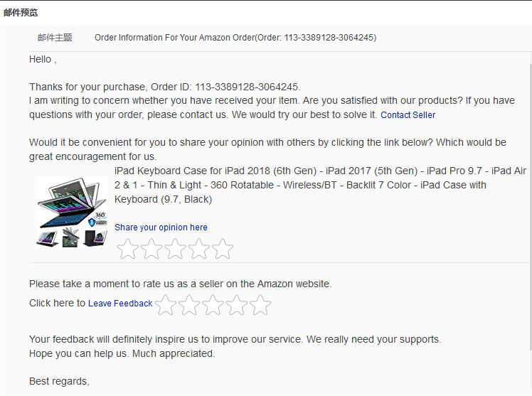The height and width of the screenshot is (396, 532).
Task: Open the Contact Seller link
Action: [x=408, y=115]
